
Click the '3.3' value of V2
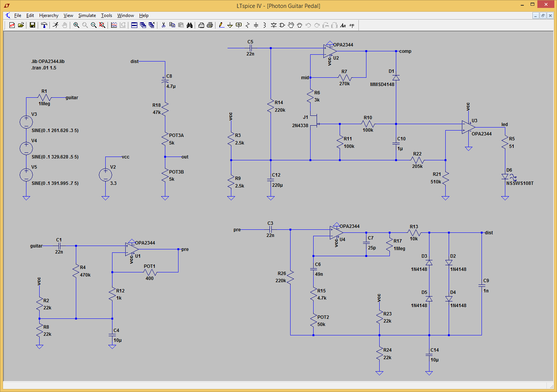point(113,183)
